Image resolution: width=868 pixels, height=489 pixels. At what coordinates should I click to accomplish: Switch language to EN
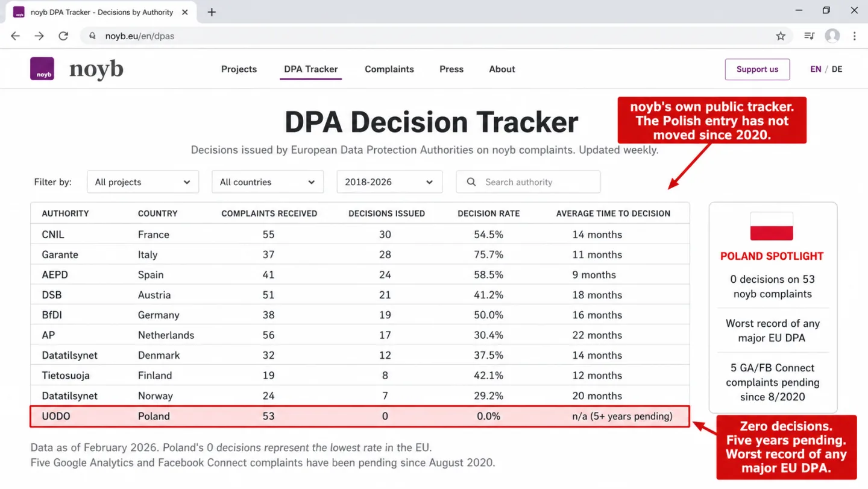[816, 69]
